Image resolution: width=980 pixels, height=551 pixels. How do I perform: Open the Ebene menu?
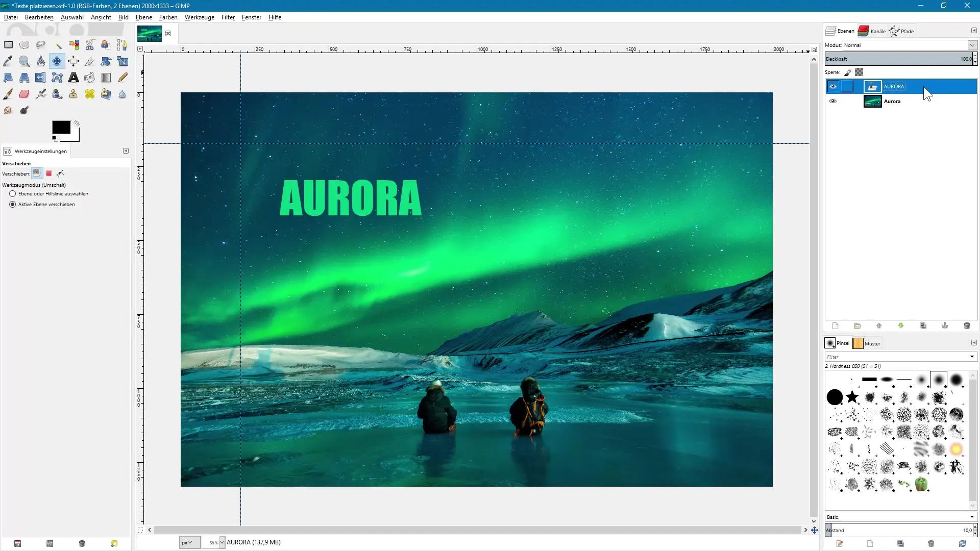coord(144,17)
